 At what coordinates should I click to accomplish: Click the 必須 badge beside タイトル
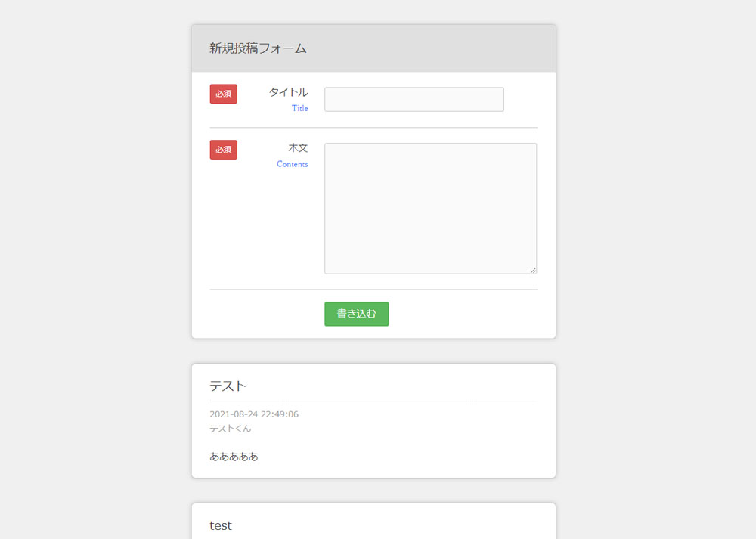(223, 94)
